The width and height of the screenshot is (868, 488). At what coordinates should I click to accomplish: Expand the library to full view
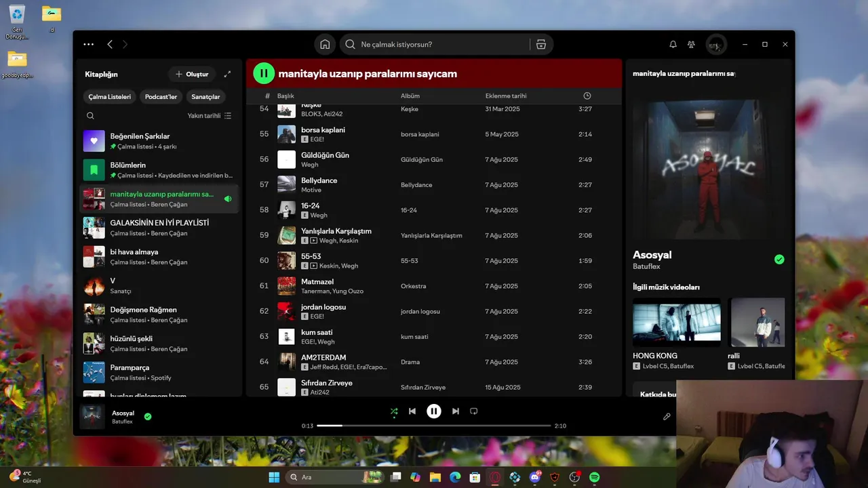coord(227,74)
